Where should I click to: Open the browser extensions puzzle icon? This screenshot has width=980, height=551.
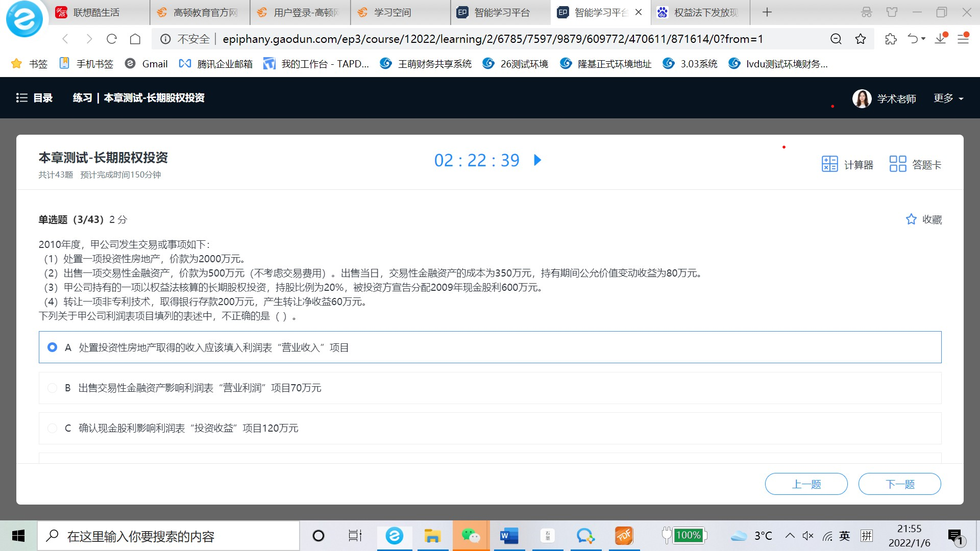click(891, 39)
